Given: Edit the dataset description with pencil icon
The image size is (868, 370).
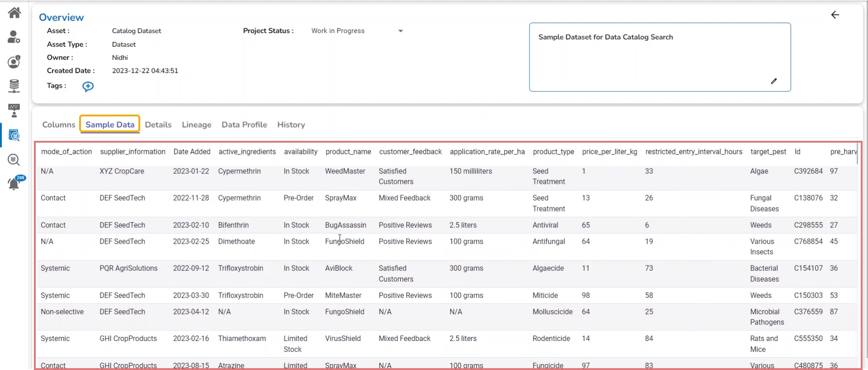Looking at the screenshot, I should (x=773, y=81).
